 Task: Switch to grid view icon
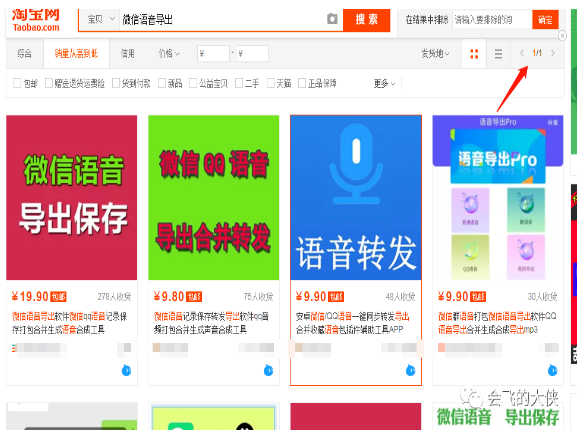point(474,54)
